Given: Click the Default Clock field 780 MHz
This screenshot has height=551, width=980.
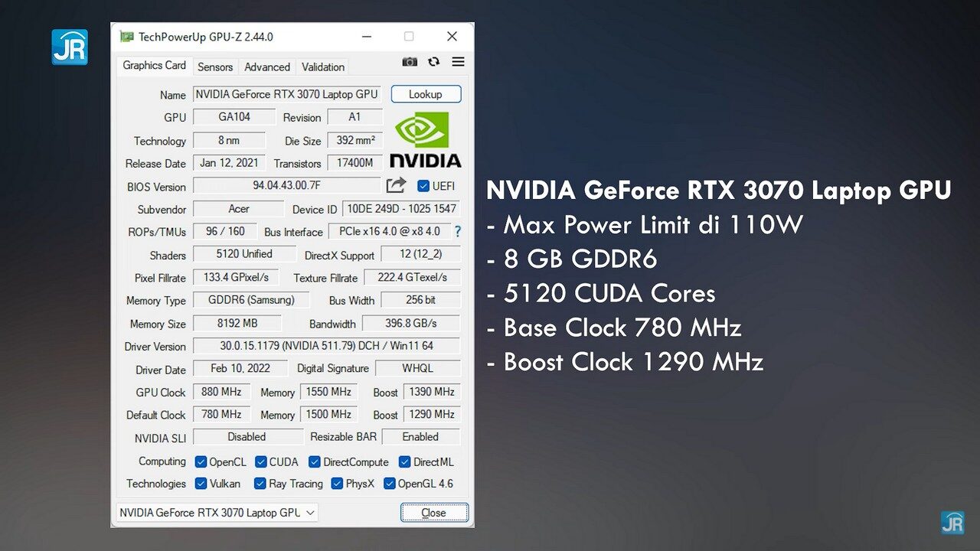Looking at the screenshot, I should [x=221, y=414].
